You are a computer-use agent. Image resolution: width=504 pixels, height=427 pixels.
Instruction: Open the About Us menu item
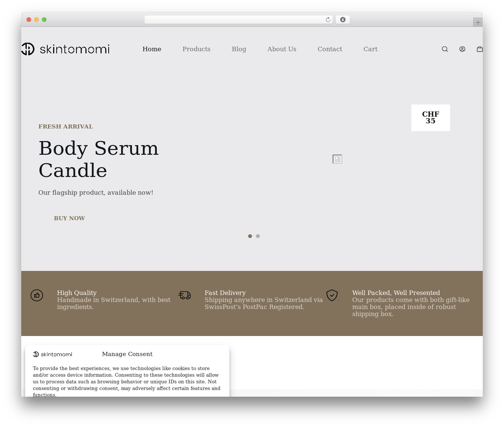pos(282,49)
